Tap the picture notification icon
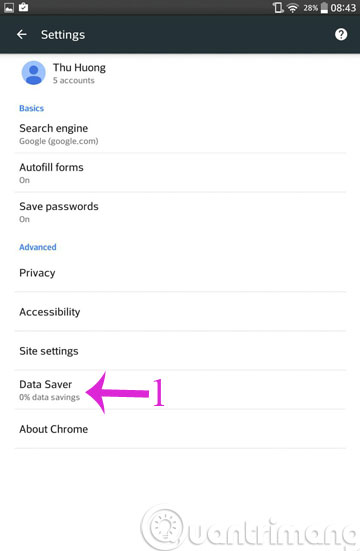Image resolution: width=360 pixels, height=551 pixels. tap(9, 7)
